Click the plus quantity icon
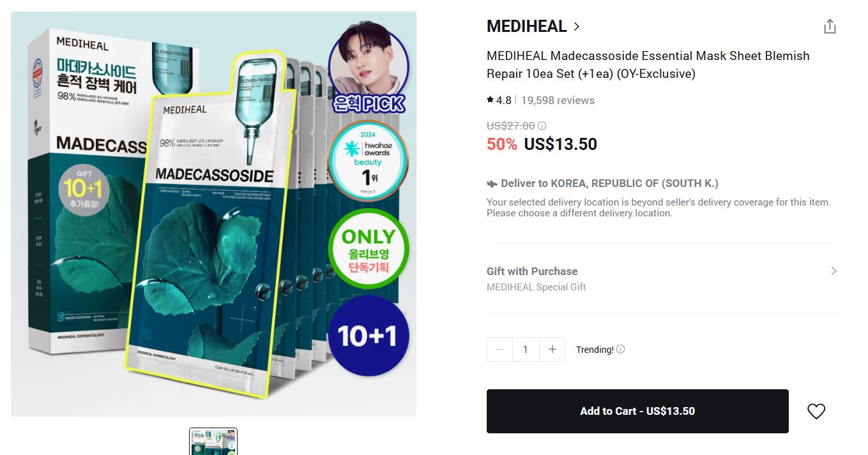The image size is (868, 455). point(552,349)
